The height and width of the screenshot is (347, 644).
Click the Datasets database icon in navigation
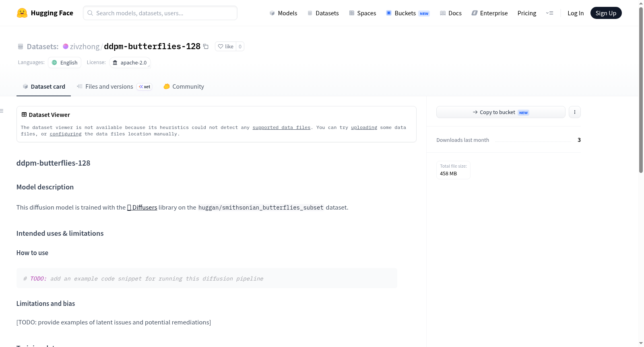310,13
